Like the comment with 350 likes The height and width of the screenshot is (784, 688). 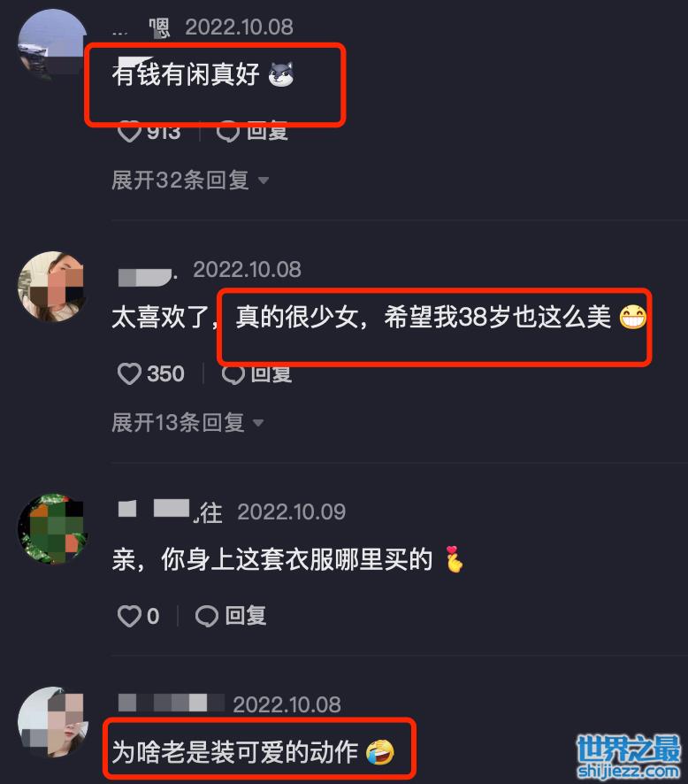point(129,374)
